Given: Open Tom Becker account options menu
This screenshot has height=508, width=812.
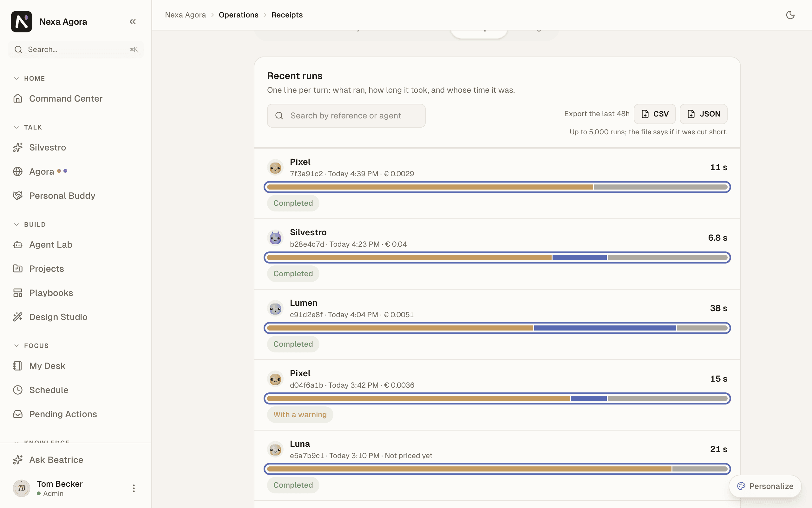Looking at the screenshot, I should tap(134, 488).
